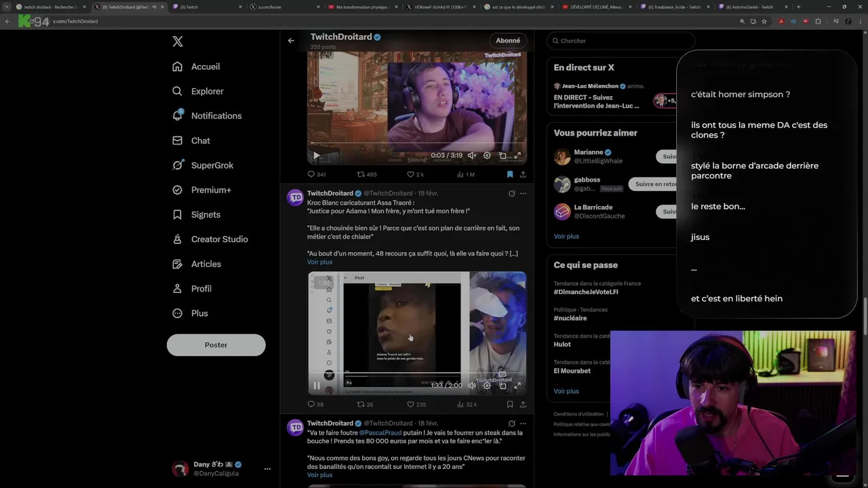Open picture-in-picture on the 3:19 video
Screen dimensions: 868x488
point(502,155)
